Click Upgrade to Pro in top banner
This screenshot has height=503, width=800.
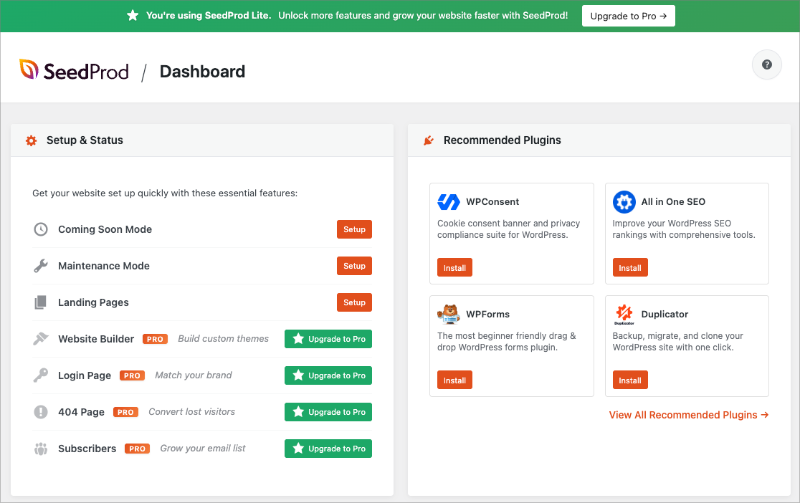click(x=628, y=16)
